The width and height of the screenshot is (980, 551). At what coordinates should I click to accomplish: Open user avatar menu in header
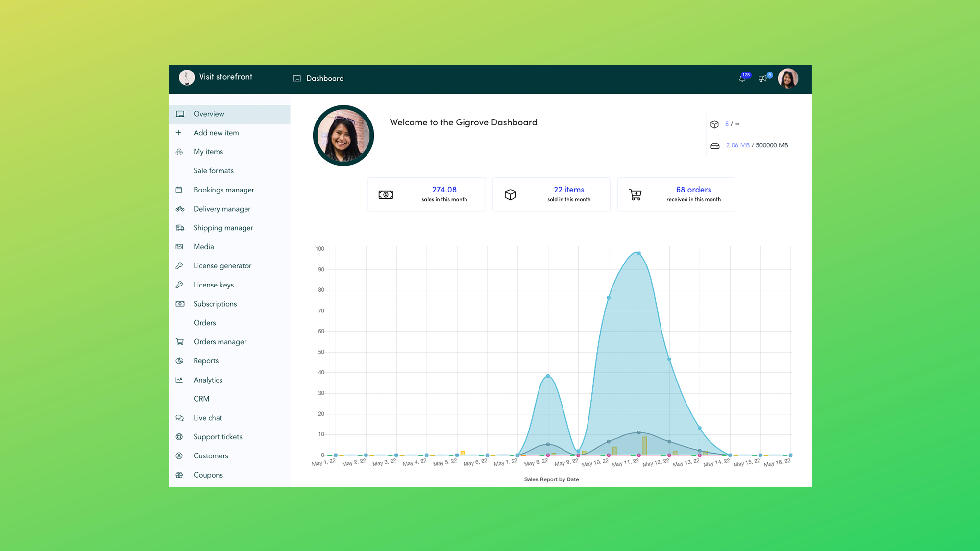[x=788, y=78]
